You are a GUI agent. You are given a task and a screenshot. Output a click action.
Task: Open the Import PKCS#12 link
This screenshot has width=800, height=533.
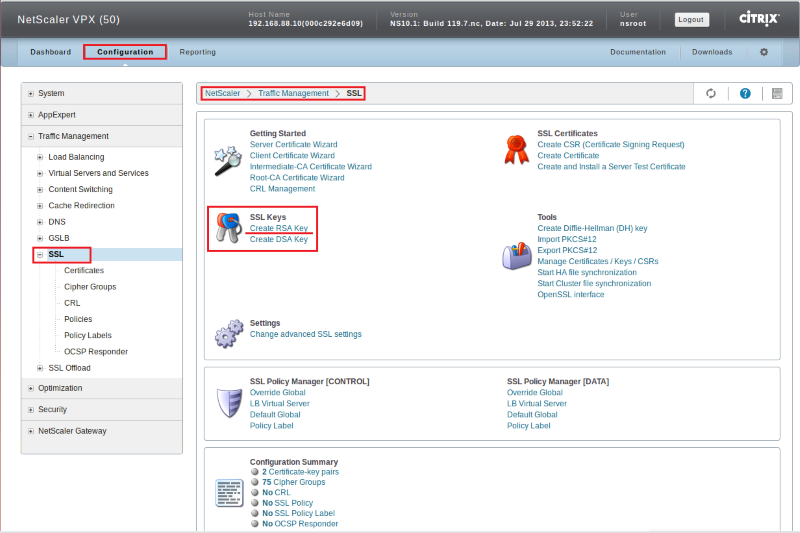(567, 239)
